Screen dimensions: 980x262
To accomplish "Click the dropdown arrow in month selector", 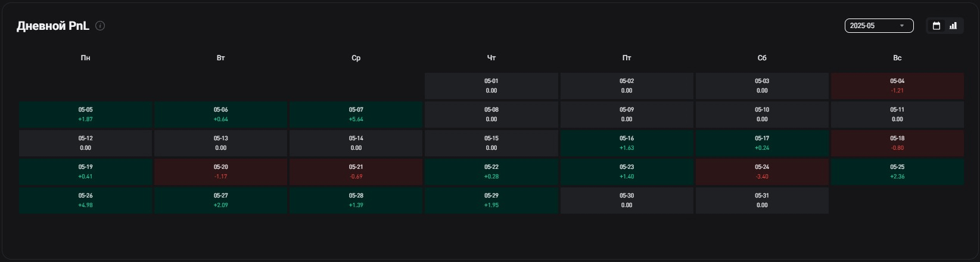I will (x=902, y=26).
